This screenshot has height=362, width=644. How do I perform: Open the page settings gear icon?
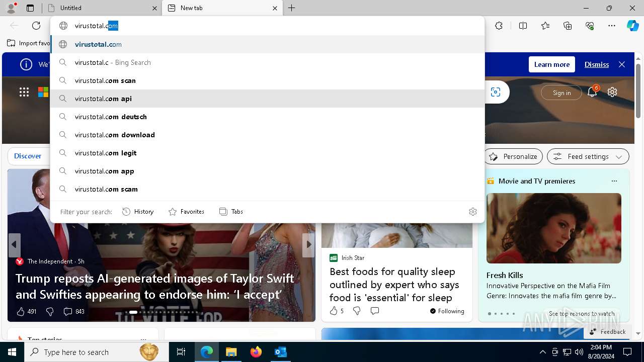[612, 92]
